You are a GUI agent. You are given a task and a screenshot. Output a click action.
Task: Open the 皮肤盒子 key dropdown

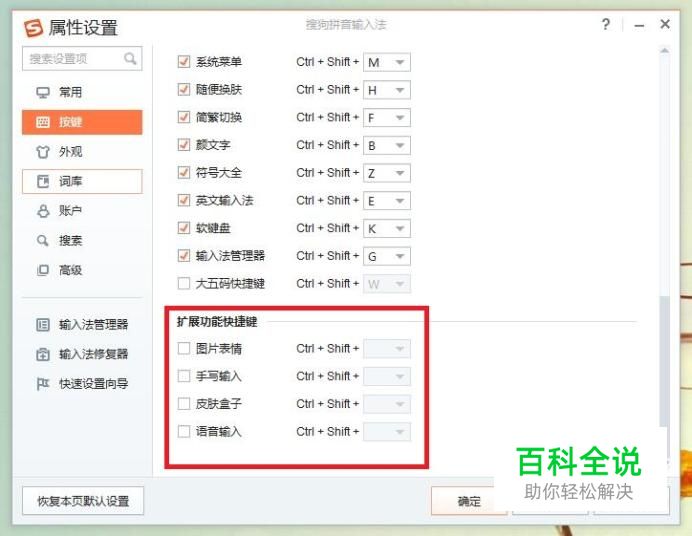pos(387,404)
